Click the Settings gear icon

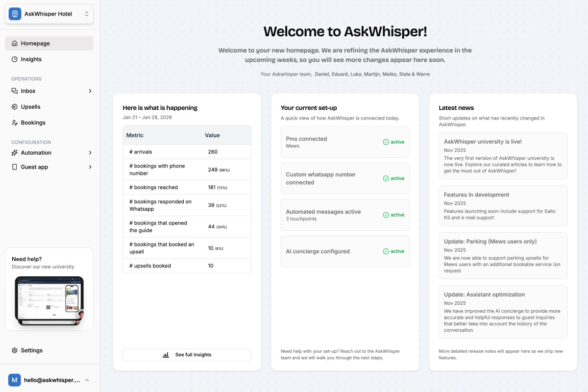tap(15, 350)
